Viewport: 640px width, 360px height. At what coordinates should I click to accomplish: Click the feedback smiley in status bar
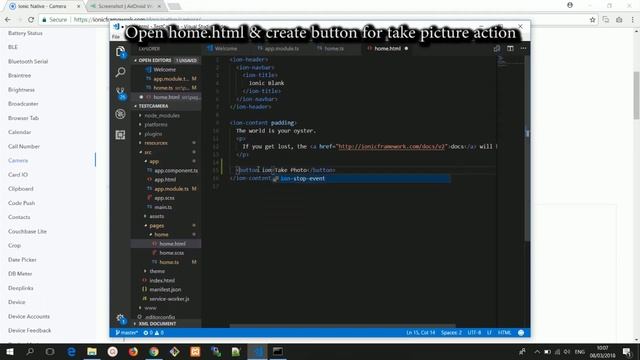(x=521, y=333)
